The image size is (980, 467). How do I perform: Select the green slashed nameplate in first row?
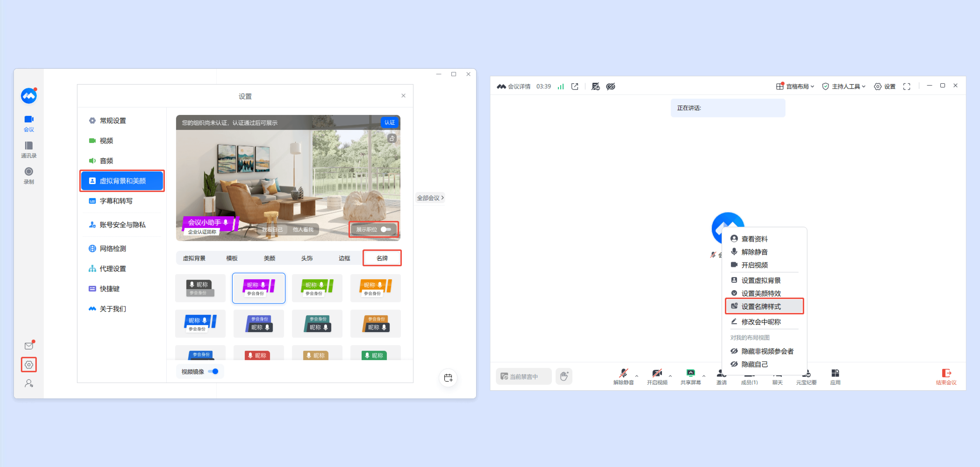317,288
